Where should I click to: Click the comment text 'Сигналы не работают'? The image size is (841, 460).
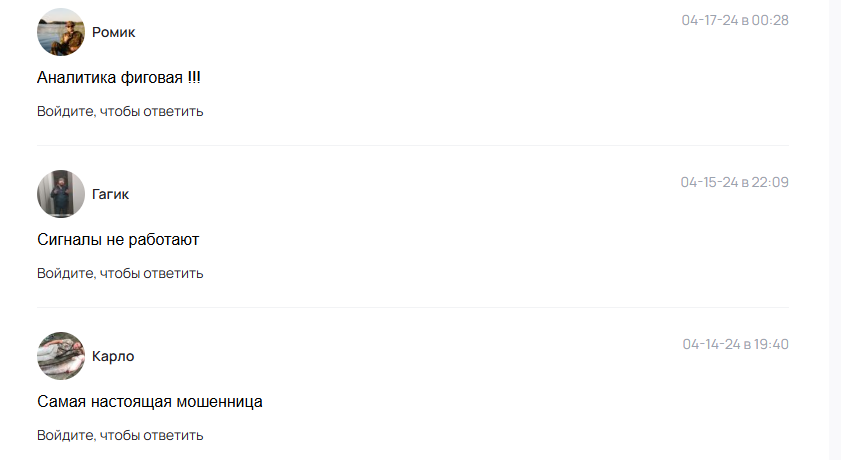coord(118,240)
